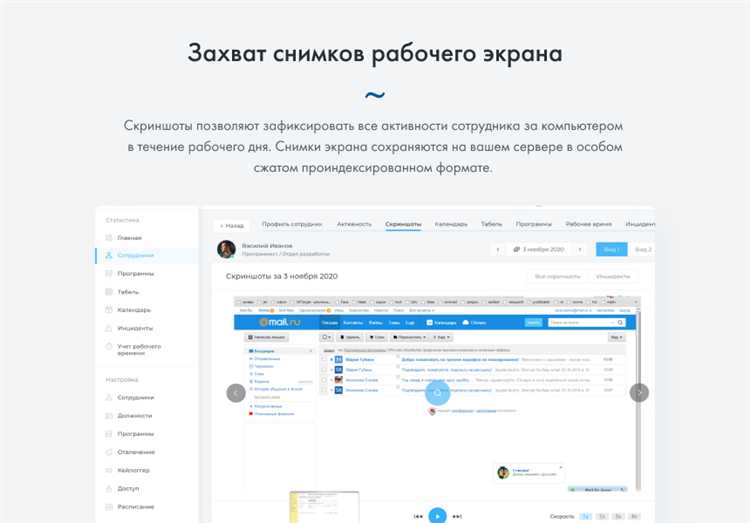Open Расписание icon in sidebar

point(109,507)
